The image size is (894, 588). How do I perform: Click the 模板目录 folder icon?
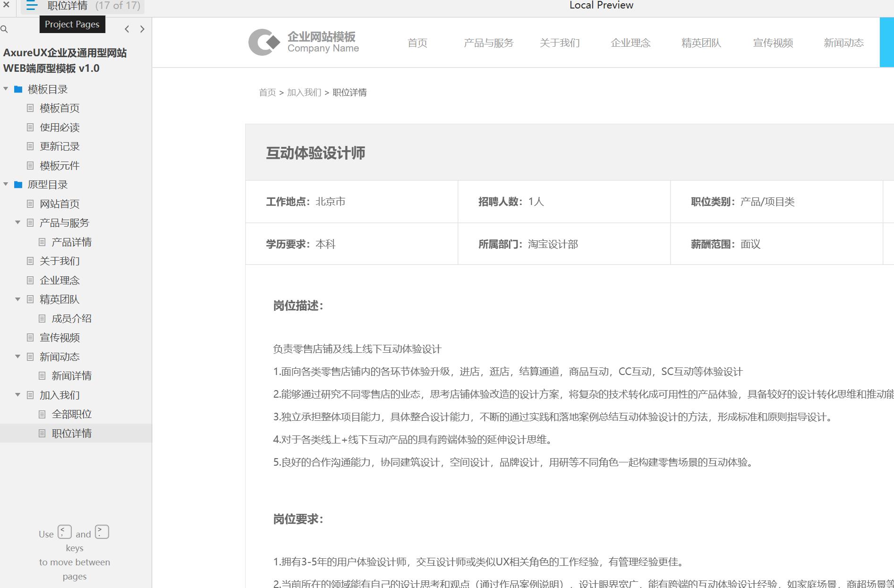click(18, 89)
